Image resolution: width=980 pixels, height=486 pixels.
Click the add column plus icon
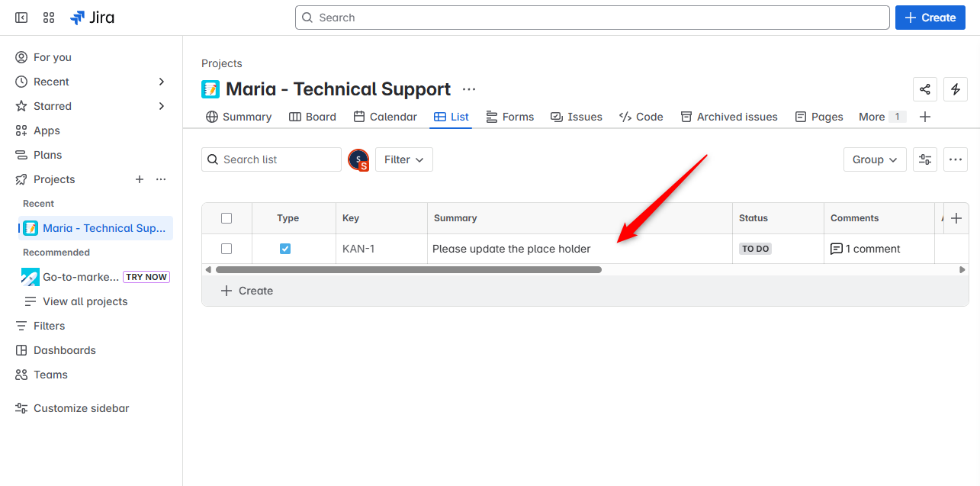956,218
